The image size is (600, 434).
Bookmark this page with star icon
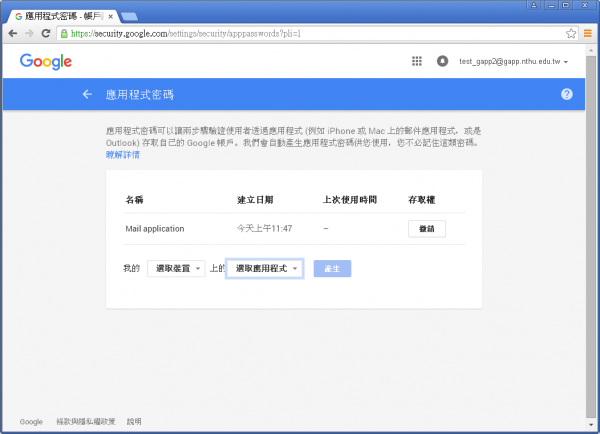(x=571, y=33)
